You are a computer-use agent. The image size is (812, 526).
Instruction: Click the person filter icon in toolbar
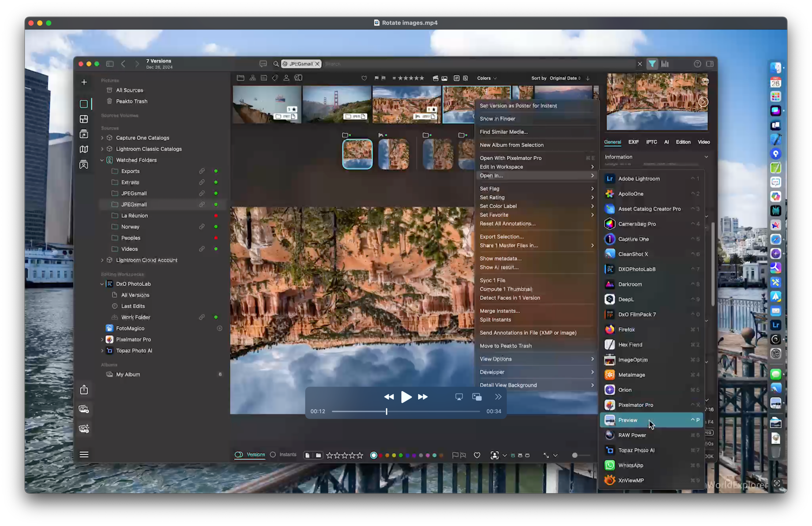[x=286, y=78]
